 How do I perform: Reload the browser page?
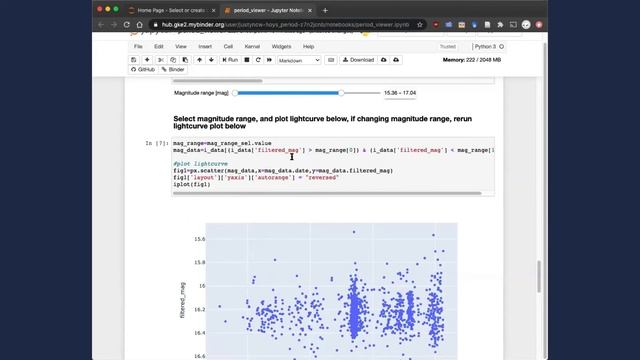[x=127, y=25]
